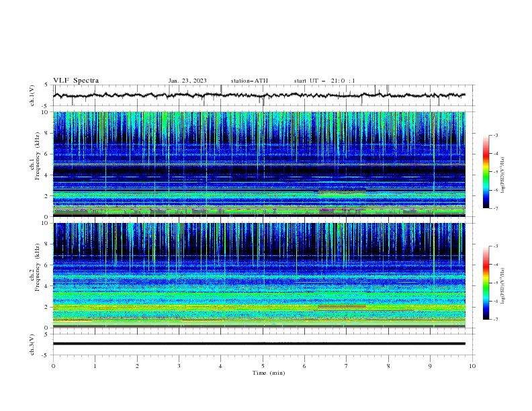Click the "-5" tick of ch.1(V) axis
The height and width of the screenshot is (411, 532).
pos(46,106)
